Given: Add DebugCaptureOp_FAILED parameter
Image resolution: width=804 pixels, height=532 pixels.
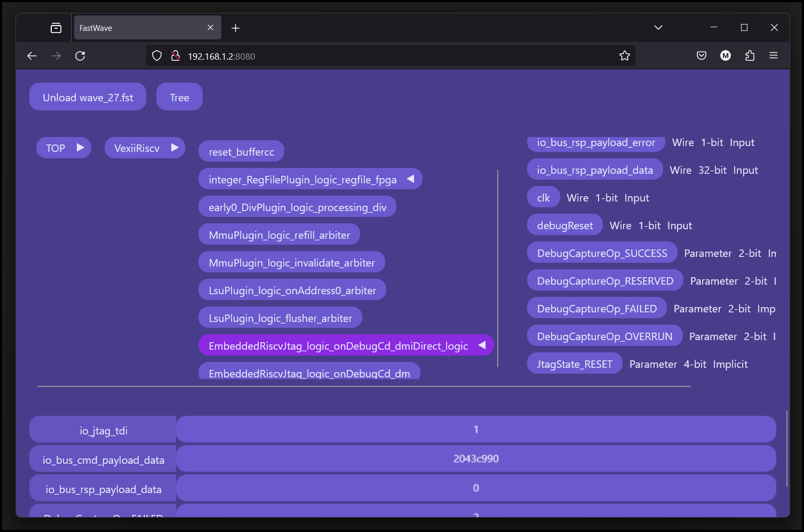Looking at the screenshot, I should (x=597, y=308).
